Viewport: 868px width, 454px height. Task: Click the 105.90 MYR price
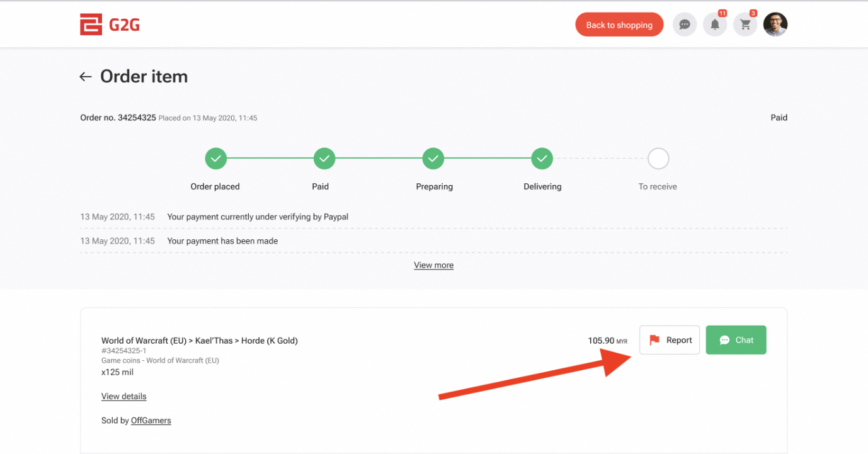[607, 341]
